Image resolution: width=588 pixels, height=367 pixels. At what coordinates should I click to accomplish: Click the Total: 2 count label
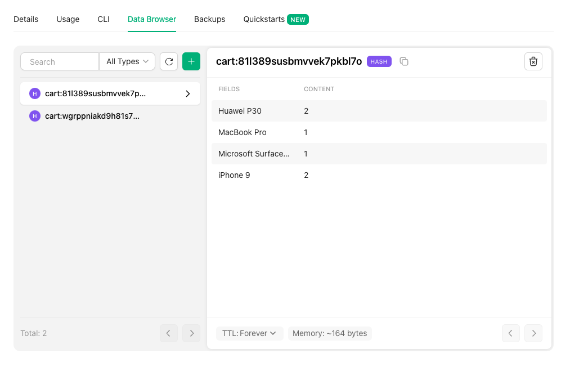click(x=34, y=333)
